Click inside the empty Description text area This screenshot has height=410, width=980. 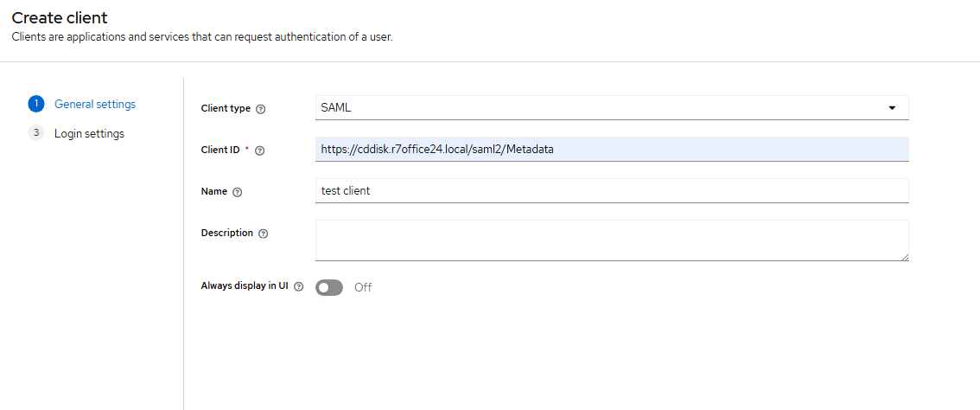coord(605,240)
